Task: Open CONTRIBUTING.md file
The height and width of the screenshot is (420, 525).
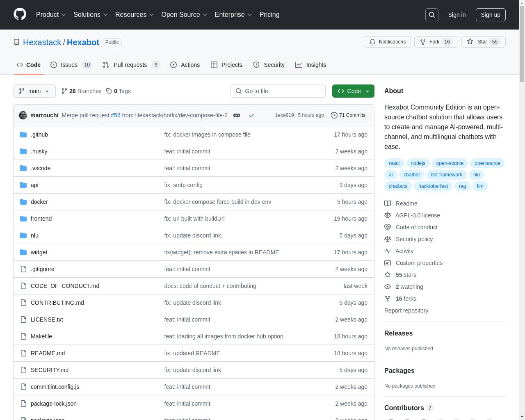Action: point(57,303)
